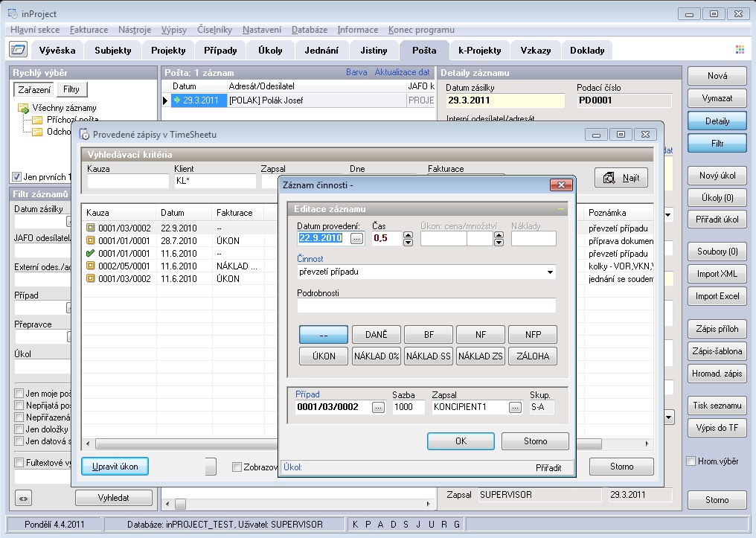The height and width of the screenshot is (538, 756).
Task: Click horizontal scrollbar of TimeSheet table
Action: [x=186, y=443]
